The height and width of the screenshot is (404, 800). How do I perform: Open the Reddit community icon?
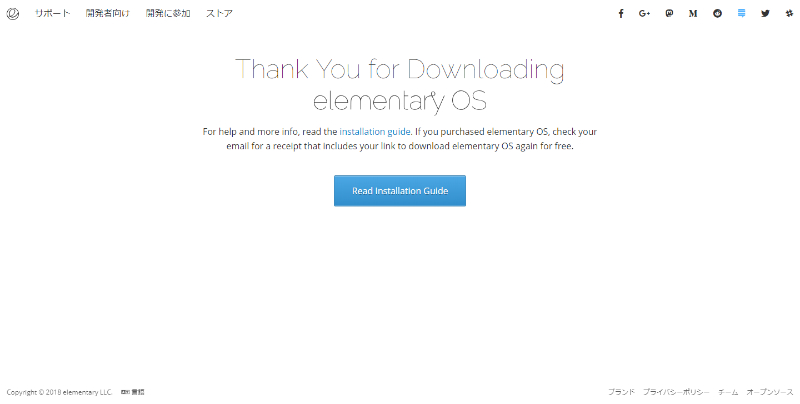pyautogui.click(x=717, y=14)
